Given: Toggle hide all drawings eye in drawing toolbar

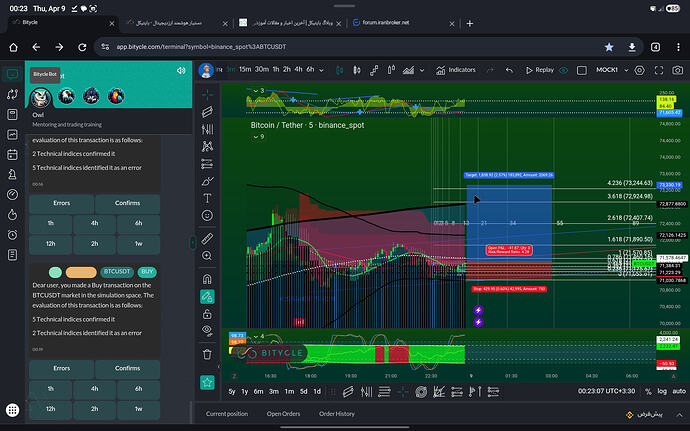Looking at the screenshot, I should click(207, 331).
